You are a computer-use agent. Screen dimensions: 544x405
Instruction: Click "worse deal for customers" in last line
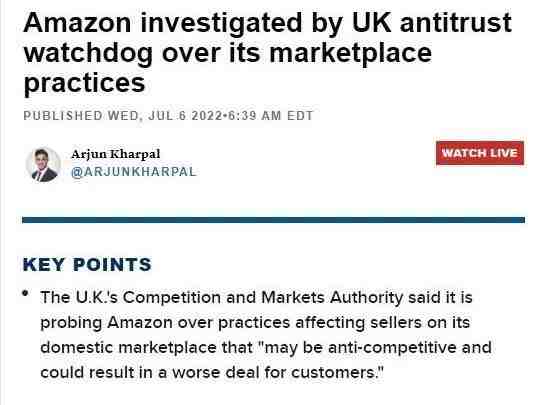[x=278, y=373]
